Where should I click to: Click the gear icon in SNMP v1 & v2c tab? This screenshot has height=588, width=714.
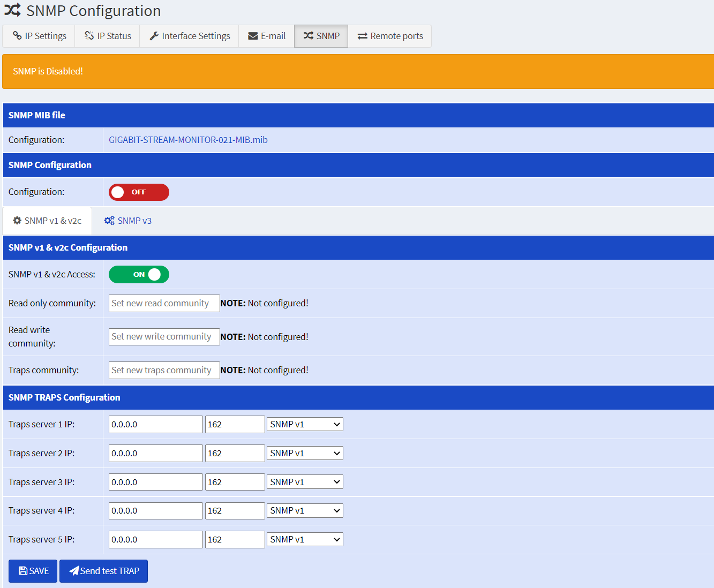pyautogui.click(x=17, y=220)
